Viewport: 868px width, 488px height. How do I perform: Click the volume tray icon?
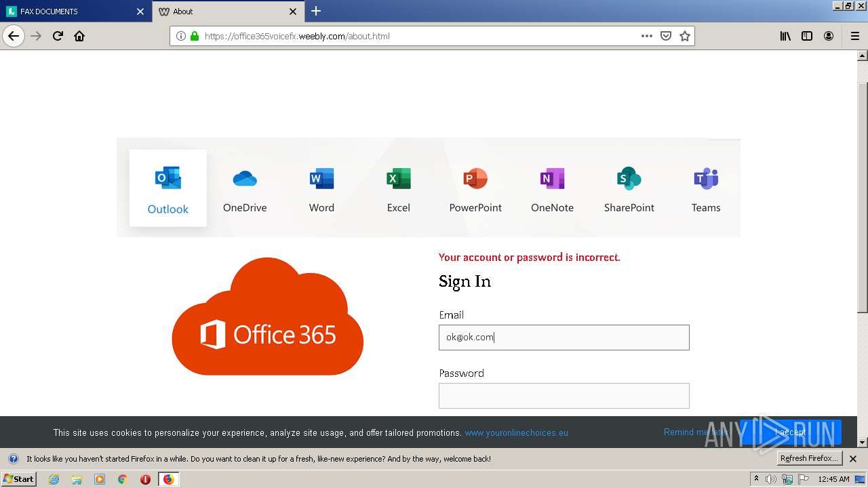tap(771, 479)
